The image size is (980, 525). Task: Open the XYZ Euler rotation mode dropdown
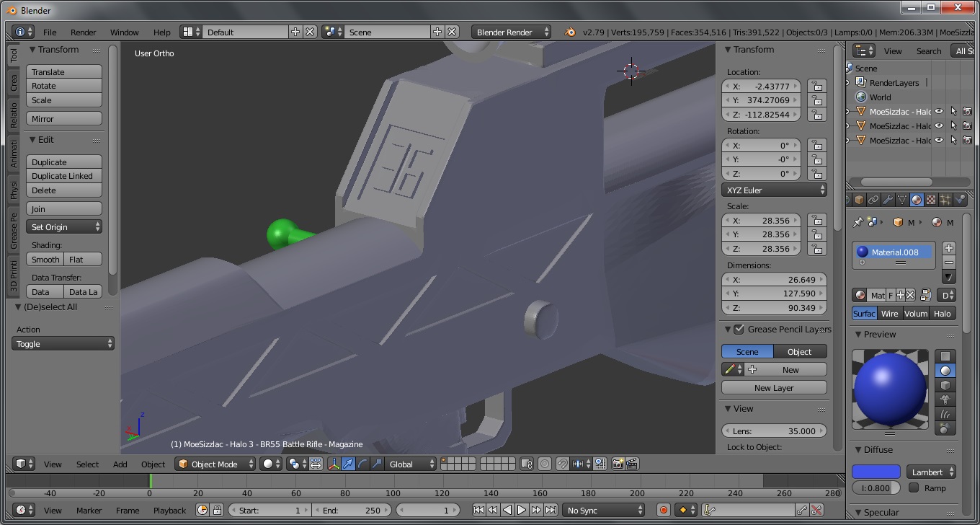tap(774, 190)
